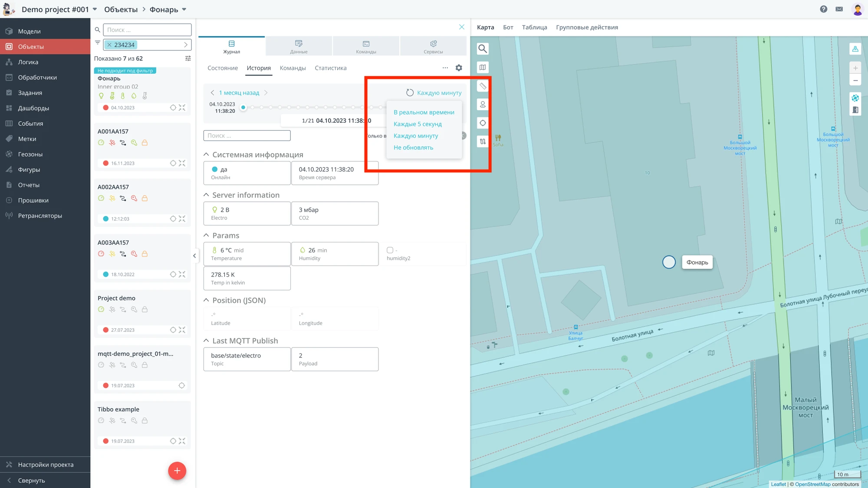
Task: Open the help question mark icon
Action: coord(823,9)
